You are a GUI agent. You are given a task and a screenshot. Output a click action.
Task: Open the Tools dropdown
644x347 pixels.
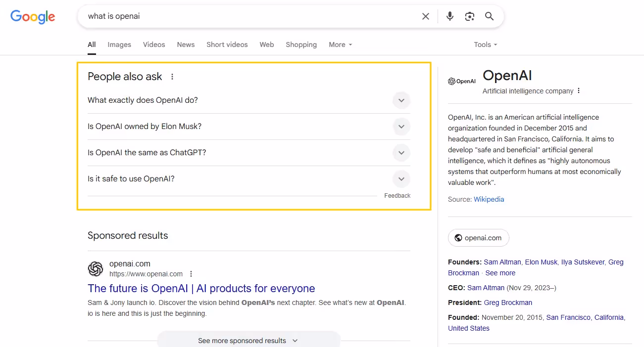click(x=485, y=44)
